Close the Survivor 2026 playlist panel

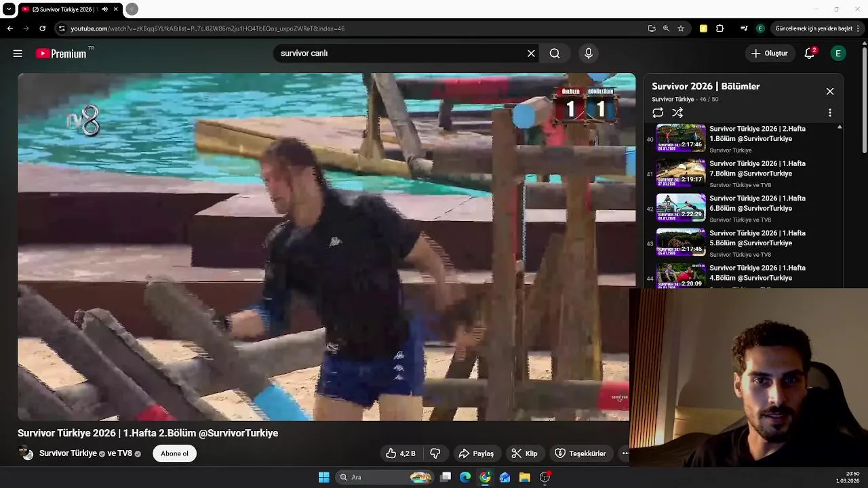[x=829, y=91]
